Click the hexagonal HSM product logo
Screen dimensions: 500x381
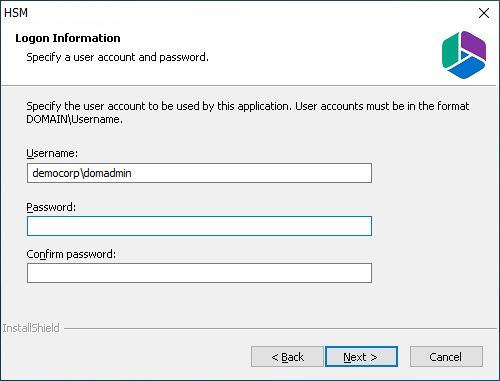click(x=464, y=55)
